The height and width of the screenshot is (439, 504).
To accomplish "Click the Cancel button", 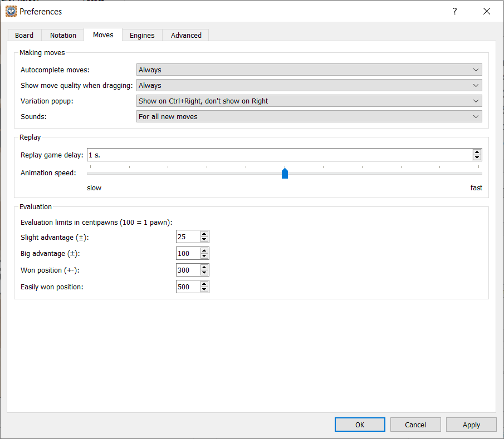I will (415, 425).
